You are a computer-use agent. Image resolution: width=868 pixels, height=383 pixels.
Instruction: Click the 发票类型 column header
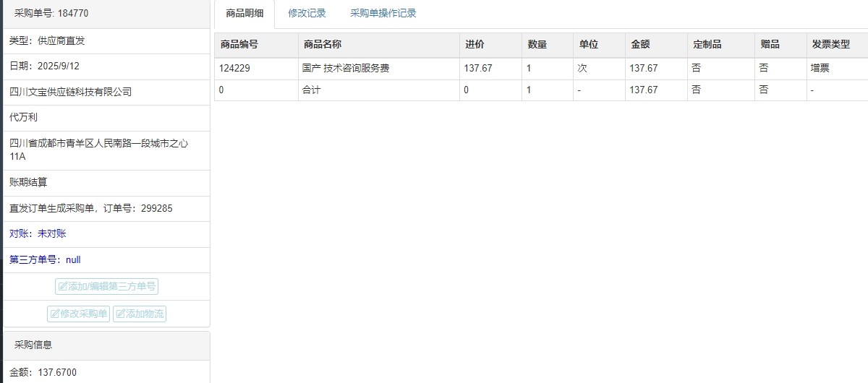830,44
